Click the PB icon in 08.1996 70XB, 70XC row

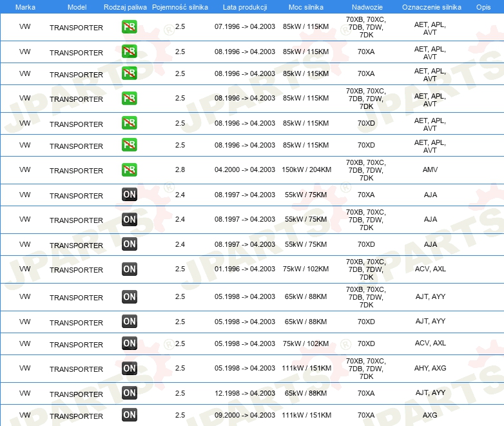129,99
